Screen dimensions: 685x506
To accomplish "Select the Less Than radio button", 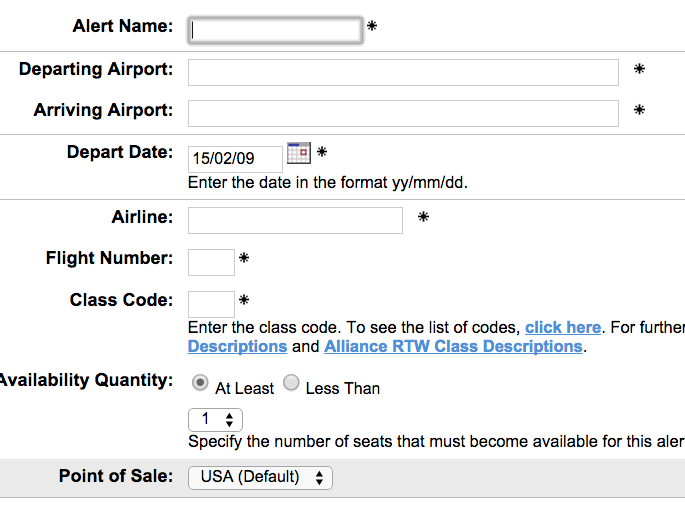I will (291, 383).
